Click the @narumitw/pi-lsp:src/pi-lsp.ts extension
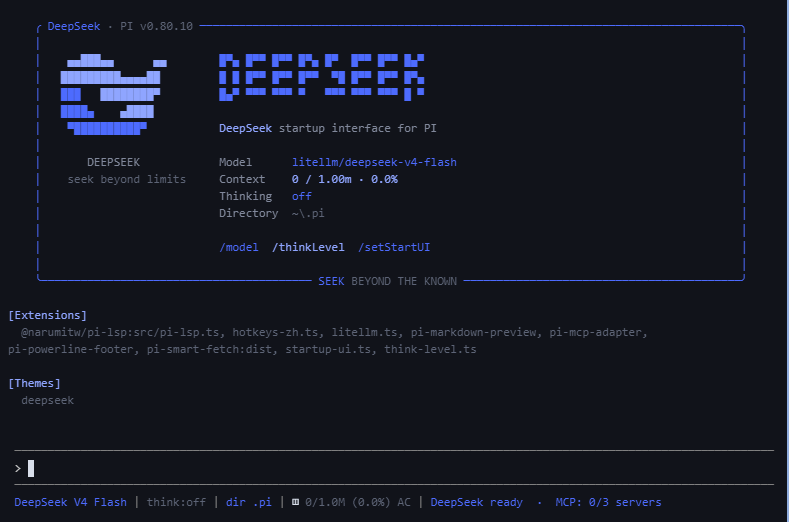Viewport: 789px width, 522px height. (120, 332)
